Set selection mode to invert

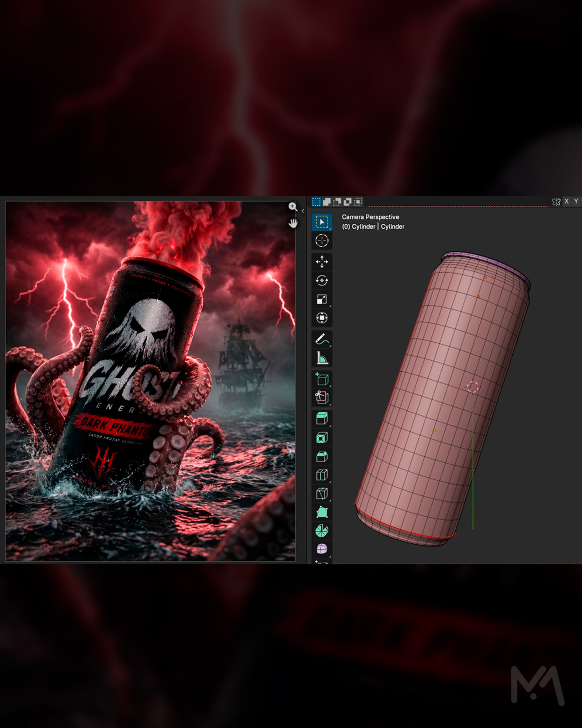(x=348, y=202)
